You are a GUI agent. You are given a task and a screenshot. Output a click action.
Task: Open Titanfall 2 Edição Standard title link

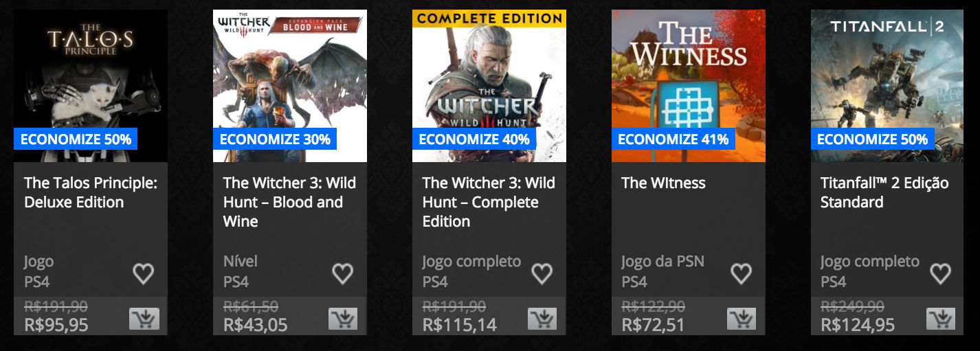(x=884, y=192)
